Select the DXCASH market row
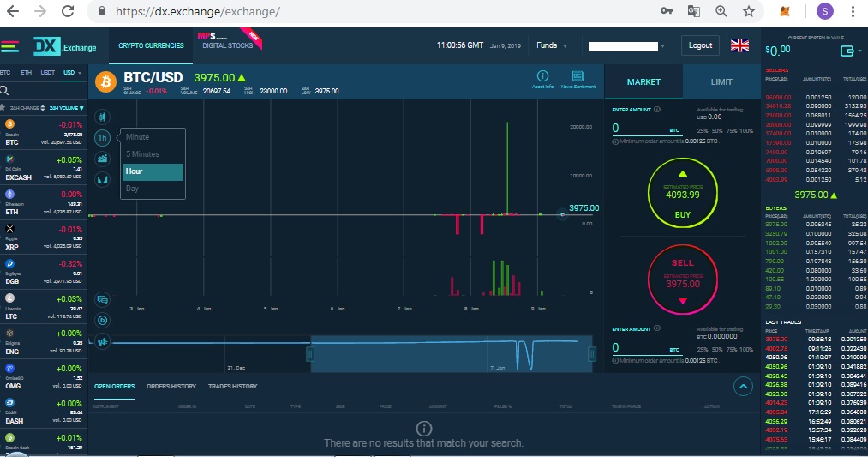This screenshot has height=457, width=868. coord(43,168)
